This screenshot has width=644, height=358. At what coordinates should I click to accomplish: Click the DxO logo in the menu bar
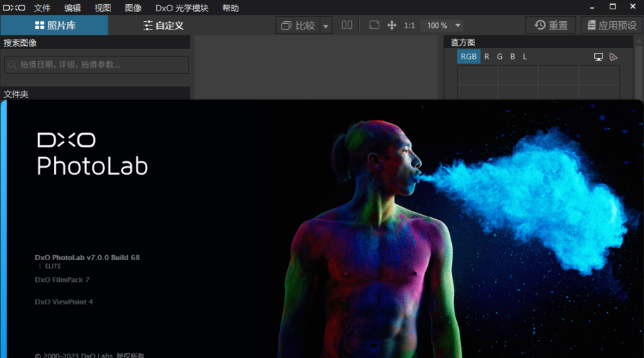[x=14, y=8]
